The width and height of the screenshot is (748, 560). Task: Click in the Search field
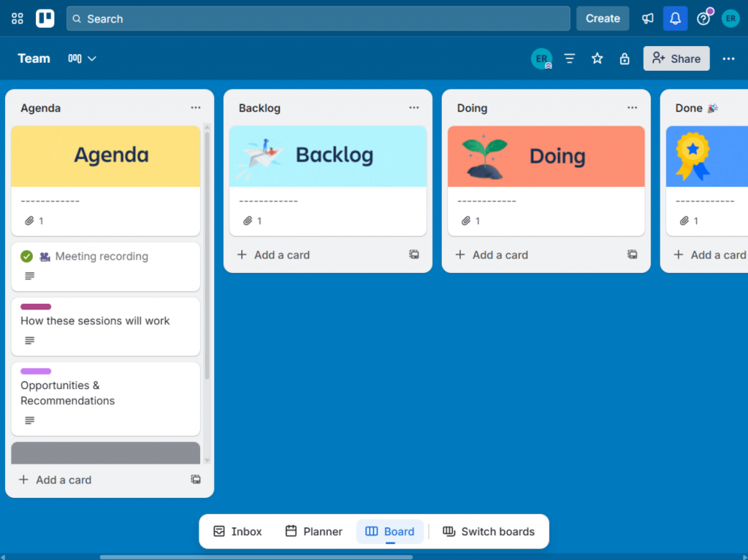(x=318, y=18)
